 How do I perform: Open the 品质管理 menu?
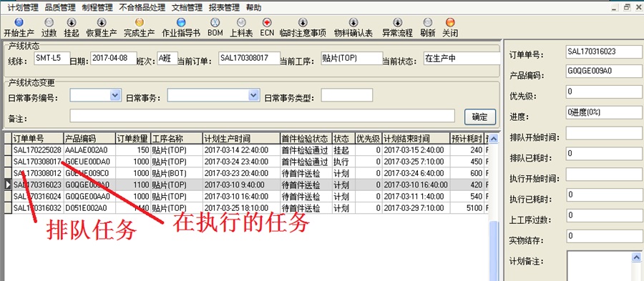coord(60,7)
